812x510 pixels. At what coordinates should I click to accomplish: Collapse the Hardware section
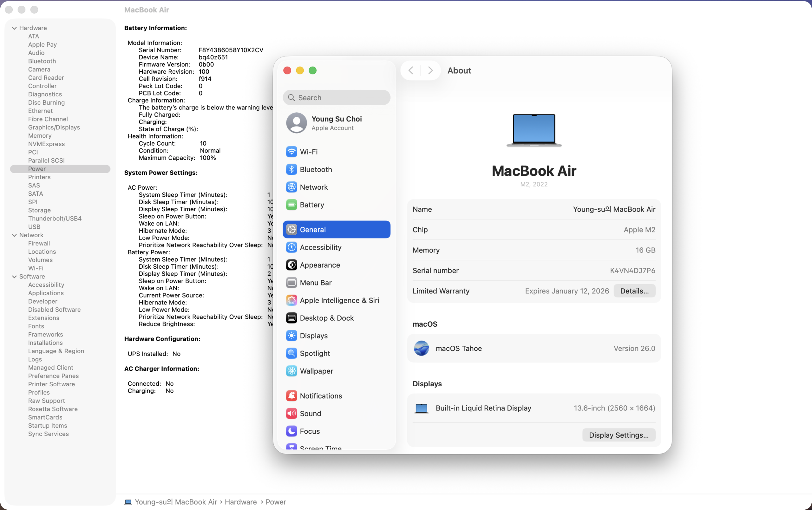tap(14, 28)
